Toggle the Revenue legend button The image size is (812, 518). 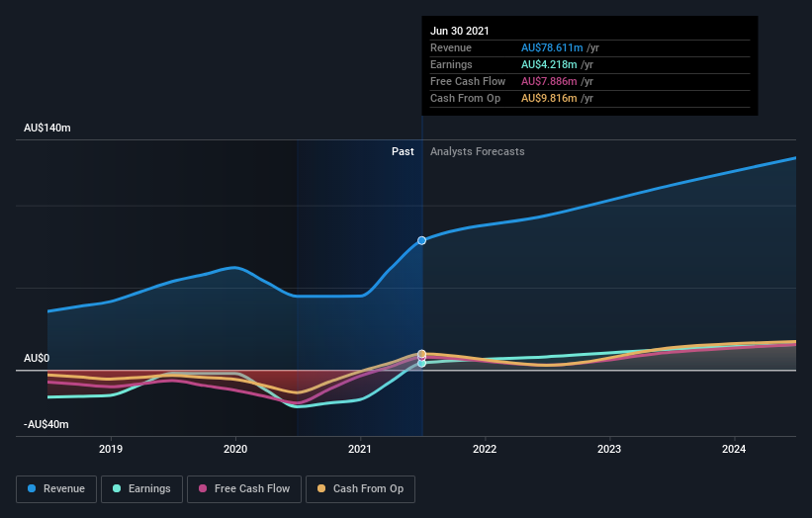tap(56, 489)
